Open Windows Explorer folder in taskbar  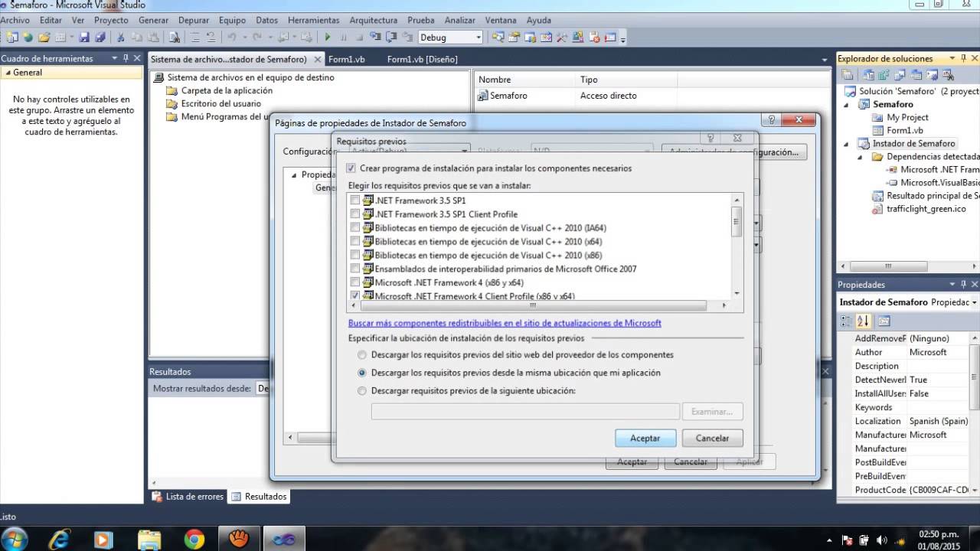coord(149,540)
